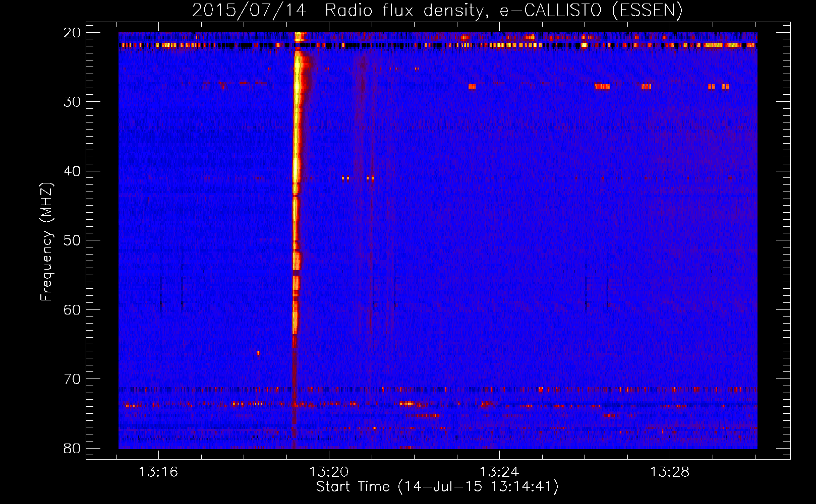Click the 40 MHz frequency tick label

[x=72, y=171]
